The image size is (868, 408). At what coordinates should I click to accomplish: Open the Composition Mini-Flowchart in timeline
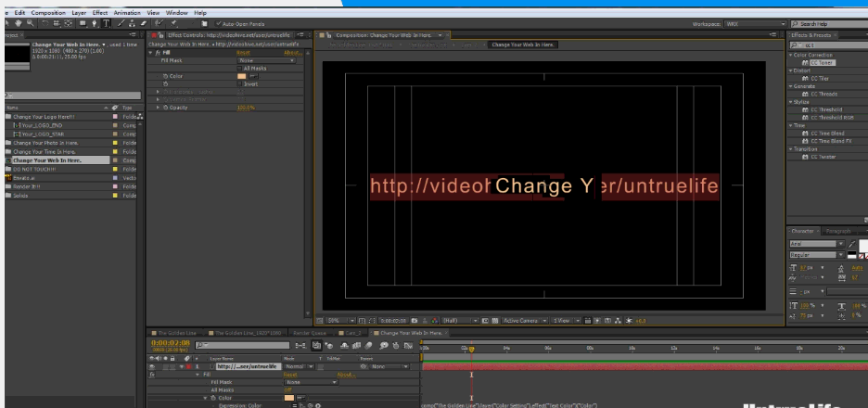click(x=300, y=346)
